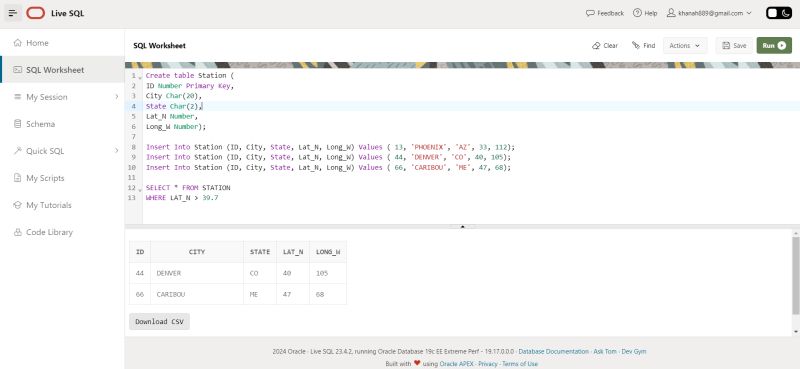
Task: Select the CARIBOU cell
Action: pyautogui.click(x=197, y=294)
